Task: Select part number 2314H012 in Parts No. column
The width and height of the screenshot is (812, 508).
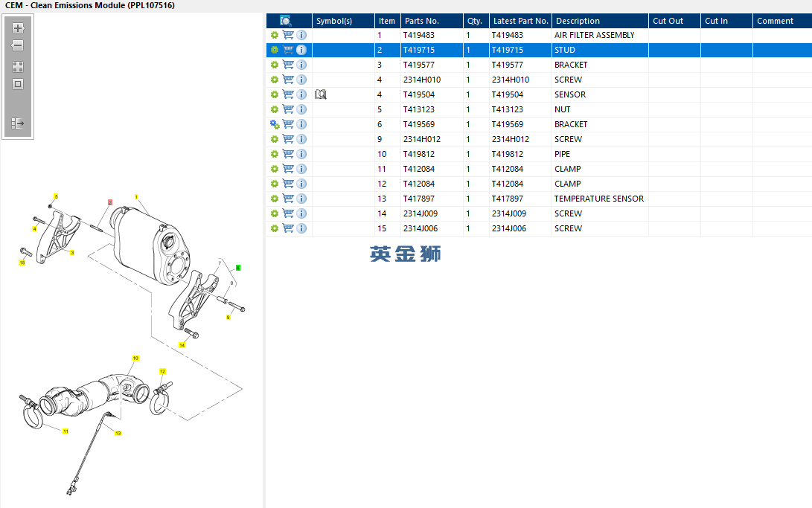Action: tap(422, 139)
